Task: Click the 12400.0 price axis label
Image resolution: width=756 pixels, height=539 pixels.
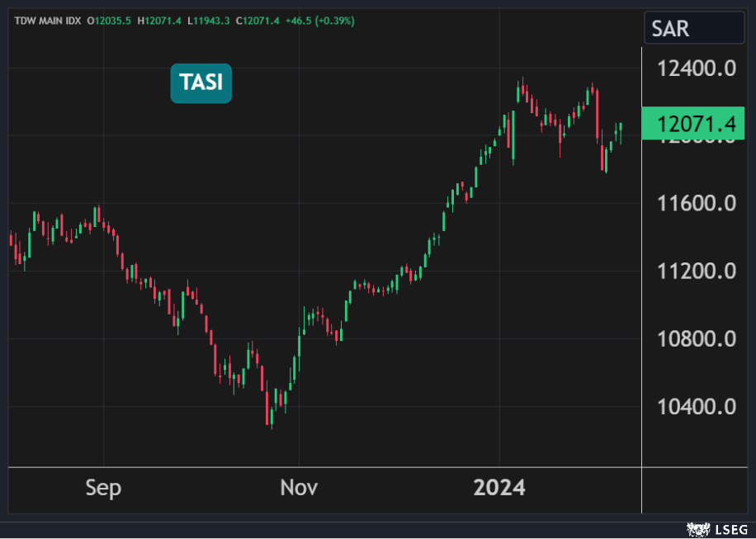Action: click(x=697, y=69)
